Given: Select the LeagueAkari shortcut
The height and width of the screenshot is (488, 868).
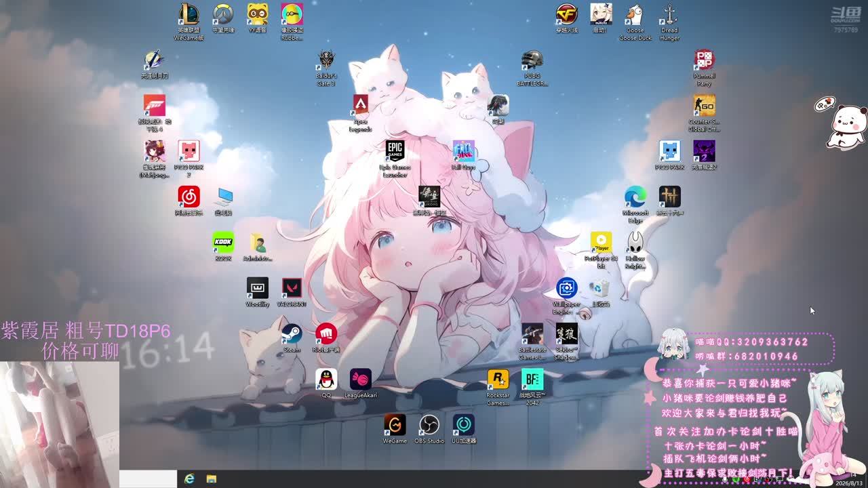Looking at the screenshot, I should point(360,379).
